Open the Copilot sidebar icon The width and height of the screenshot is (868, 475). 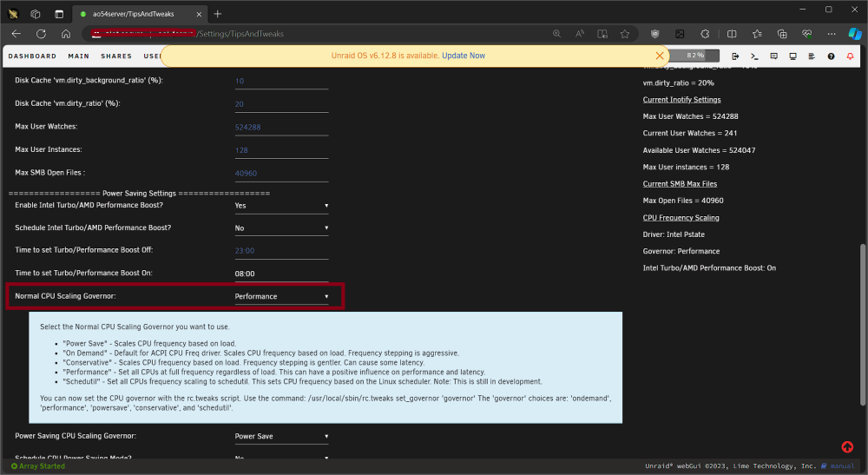pos(855,34)
